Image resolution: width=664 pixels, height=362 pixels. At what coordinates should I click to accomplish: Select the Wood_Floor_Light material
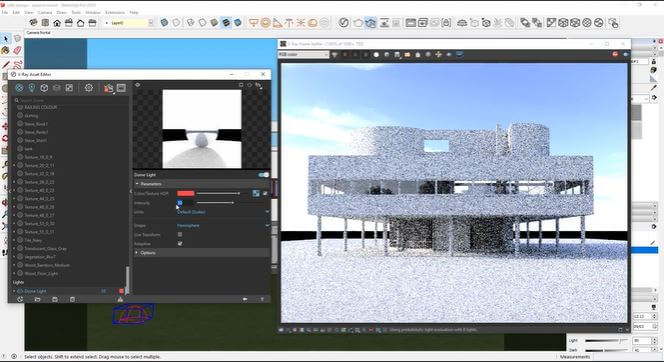click(x=41, y=274)
